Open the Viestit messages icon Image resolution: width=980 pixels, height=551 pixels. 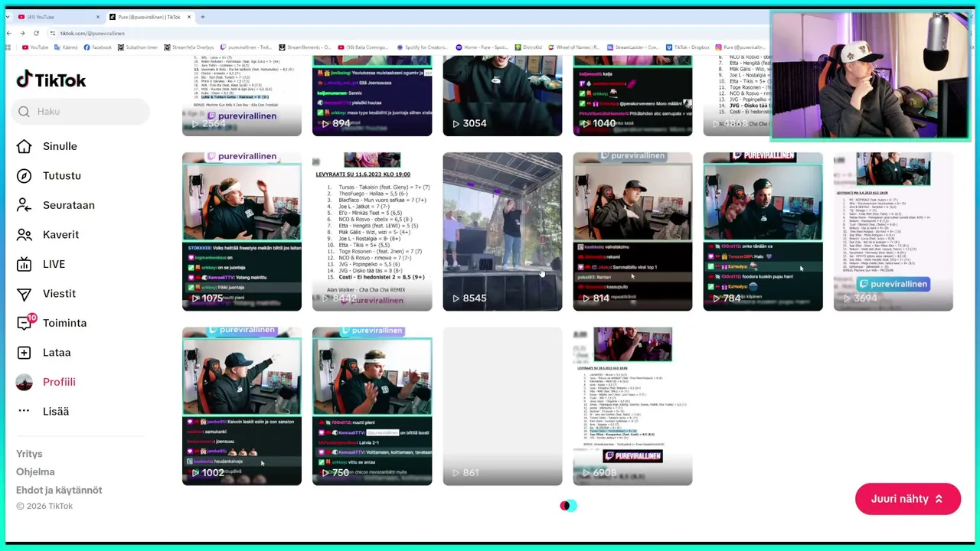24,294
